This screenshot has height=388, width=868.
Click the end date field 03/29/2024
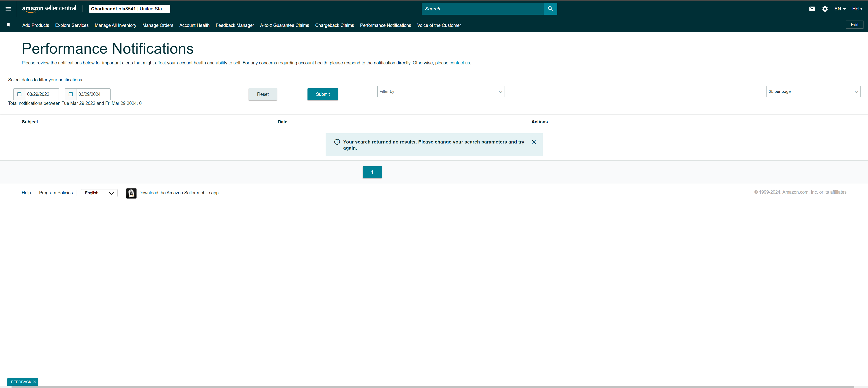tap(93, 94)
